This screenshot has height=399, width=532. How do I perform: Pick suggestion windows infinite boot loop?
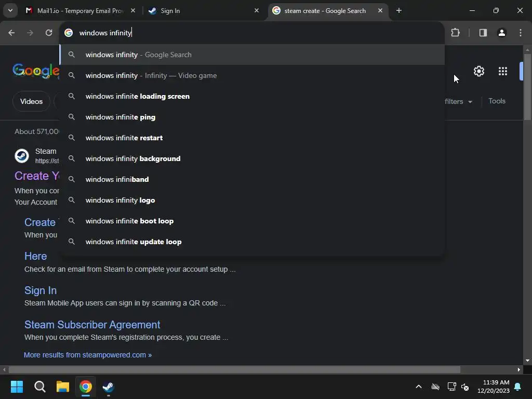(252, 221)
